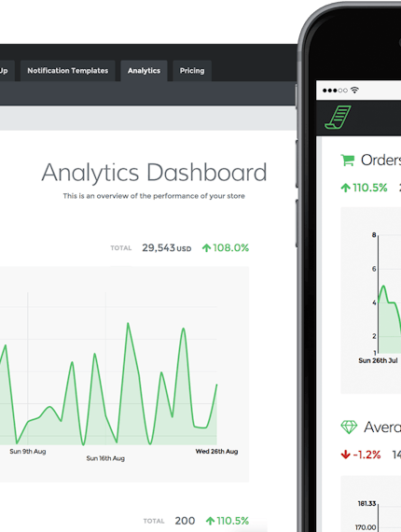Click the phone Orders chart

371,301
